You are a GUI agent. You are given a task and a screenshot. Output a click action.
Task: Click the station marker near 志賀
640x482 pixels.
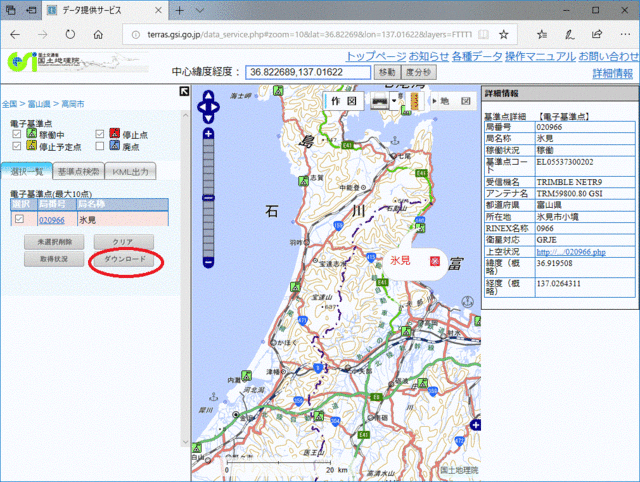303,180
